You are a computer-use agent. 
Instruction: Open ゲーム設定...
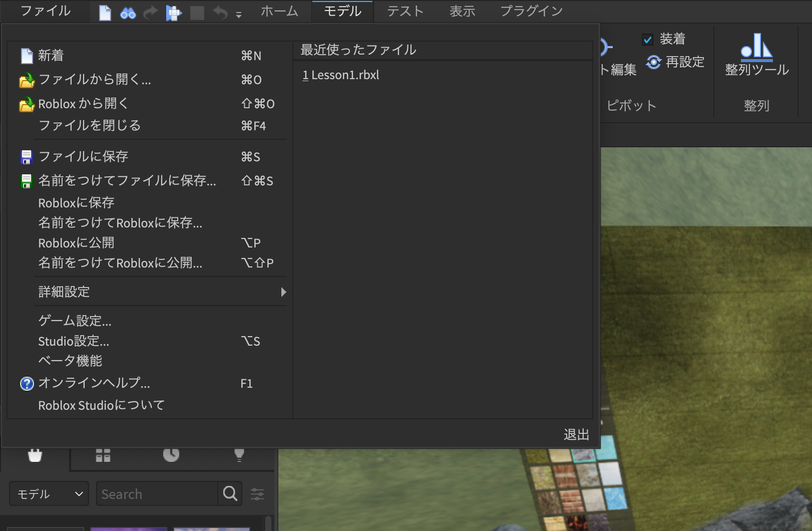tap(149, 321)
